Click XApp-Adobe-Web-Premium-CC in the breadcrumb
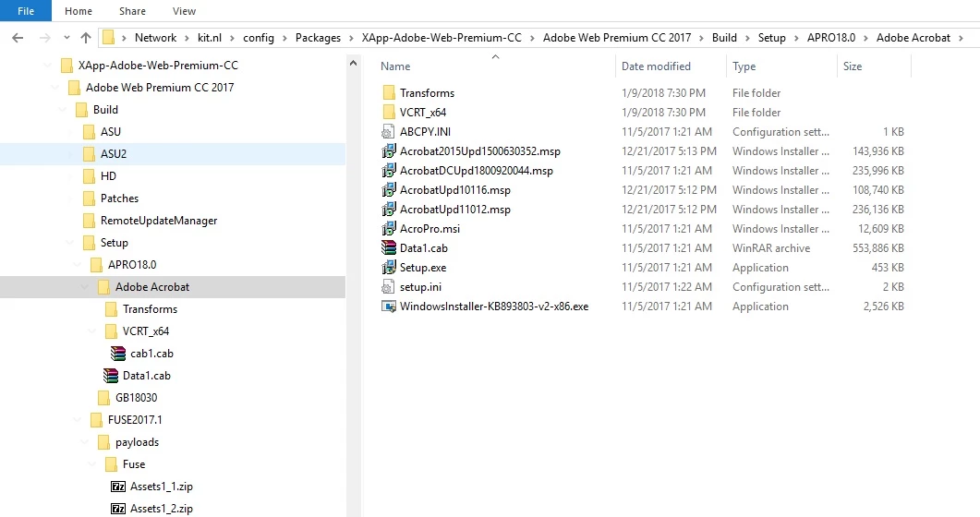Image resolution: width=980 pixels, height=517 pixels. pos(442,38)
